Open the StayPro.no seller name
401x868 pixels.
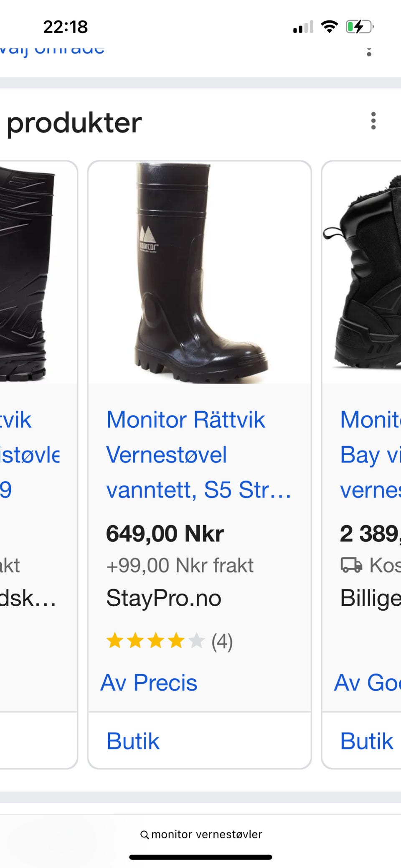(x=163, y=598)
